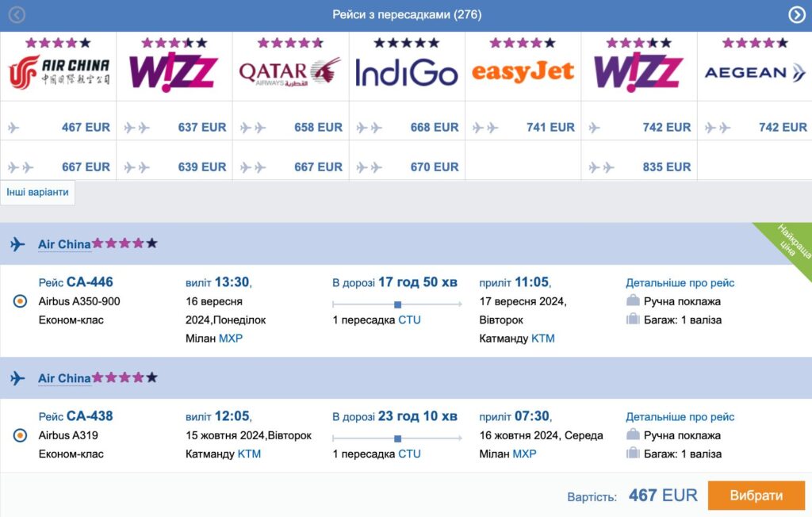Image resolution: width=812 pixels, height=517 pixels.
Task: Open the Air China link above CA-446
Action: [64, 244]
